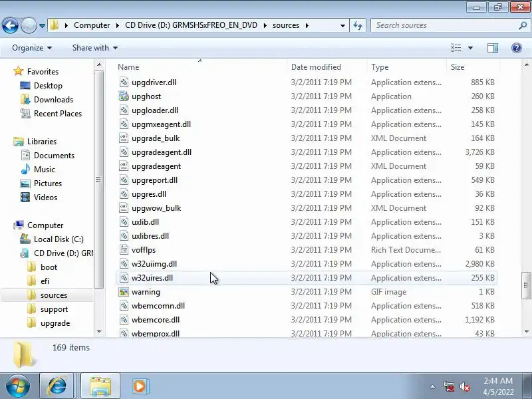The height and width of the screenshot is (399, 532).
Task: Toggle the preview pane button
Action: (x=493, y=48)
